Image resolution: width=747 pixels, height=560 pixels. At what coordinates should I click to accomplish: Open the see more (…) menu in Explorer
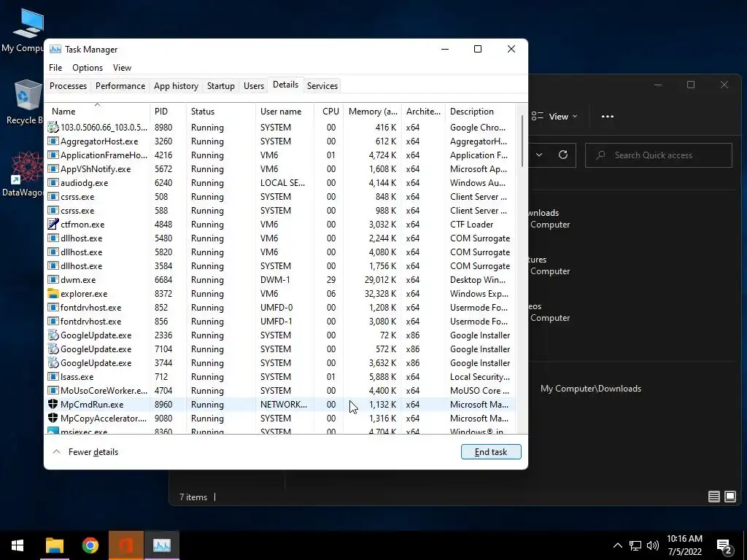click(608, 116)
